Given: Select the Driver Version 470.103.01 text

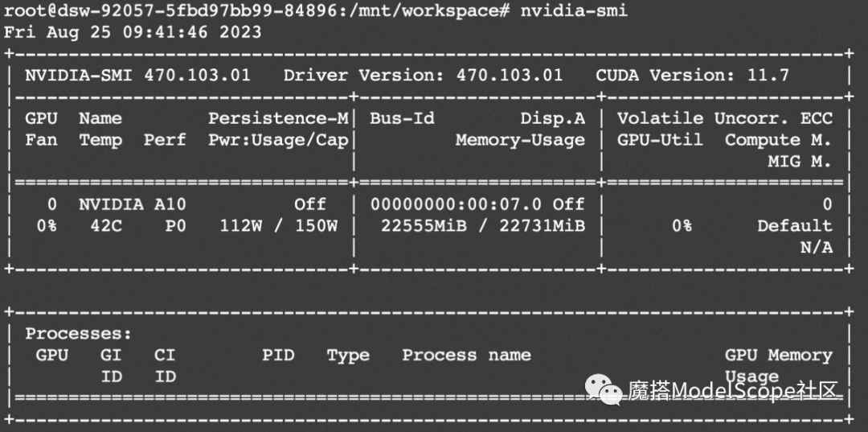Looking at the screenshot, I should coord(423,76).
